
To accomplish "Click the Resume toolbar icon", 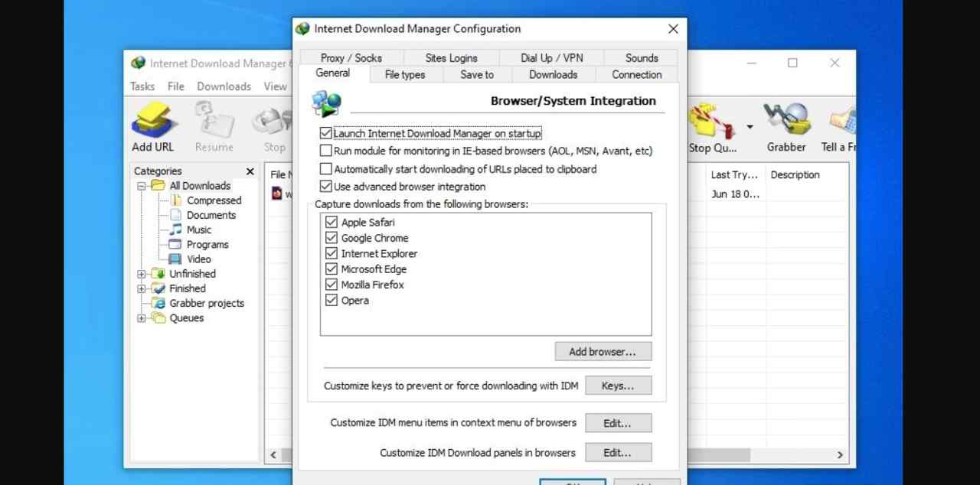I will tap(214, 121).
